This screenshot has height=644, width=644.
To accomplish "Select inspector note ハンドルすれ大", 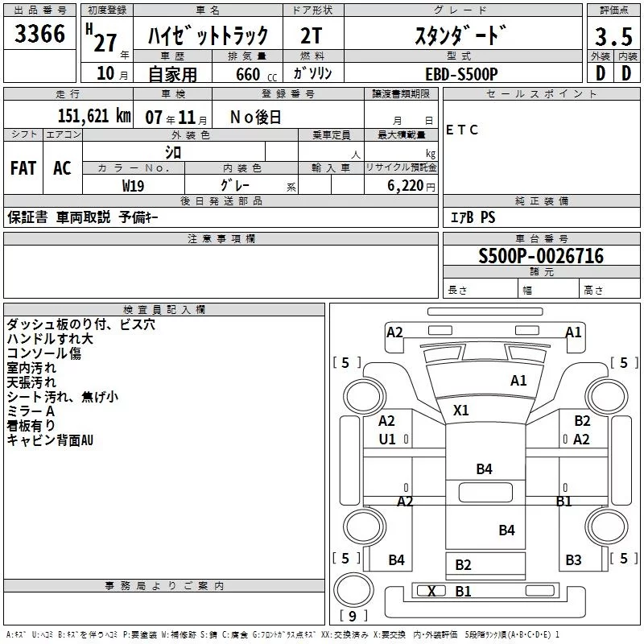I will [50, 339].
